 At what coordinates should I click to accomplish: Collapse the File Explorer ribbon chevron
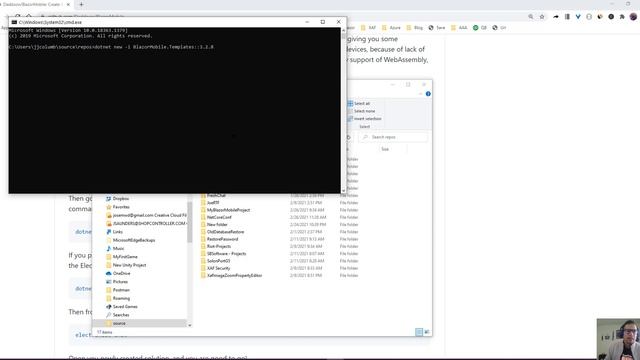[420, 94]
